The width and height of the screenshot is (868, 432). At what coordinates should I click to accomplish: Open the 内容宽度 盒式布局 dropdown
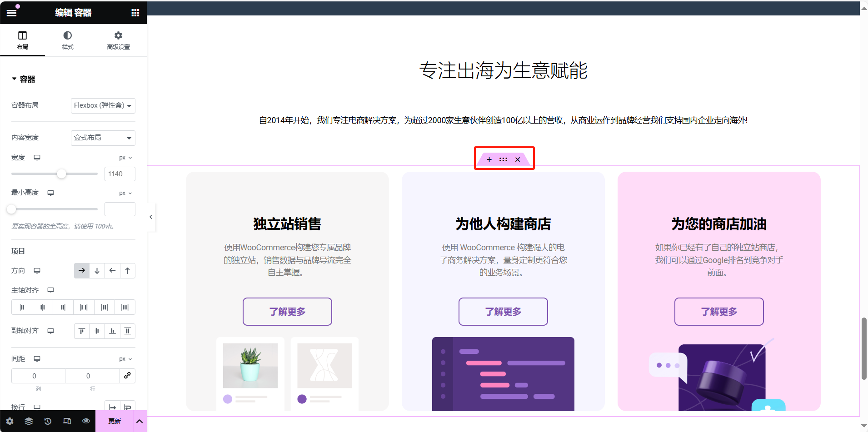click(103, 138)
